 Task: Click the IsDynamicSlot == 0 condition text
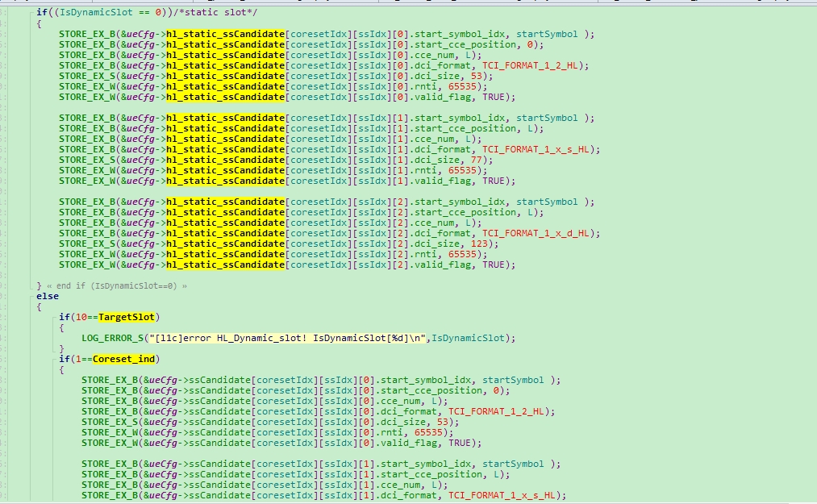pos(110,12)
